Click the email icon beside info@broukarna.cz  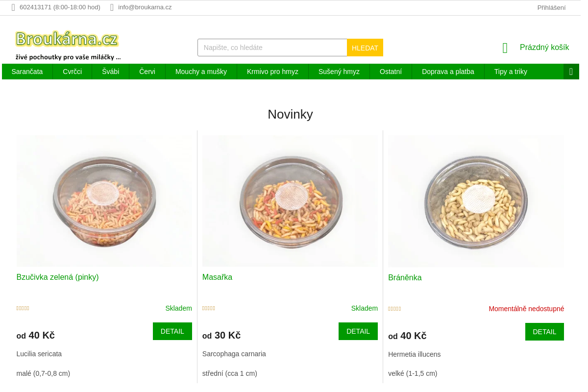pos(112,7)
